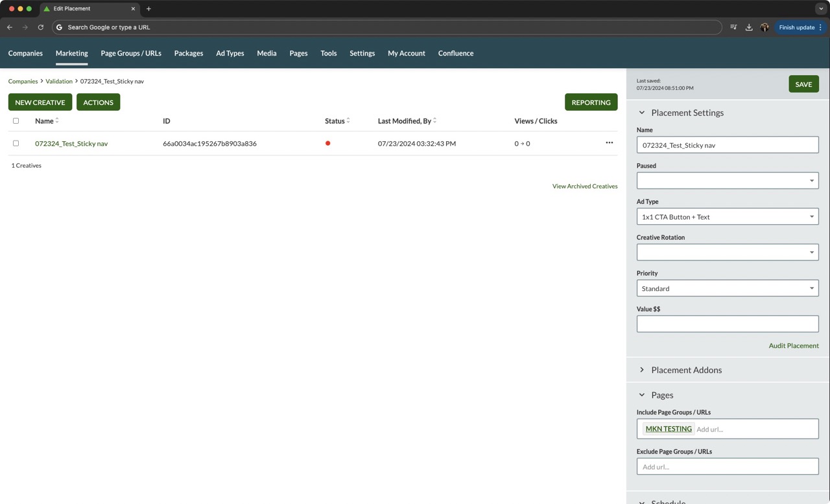Open the Marketing menu
Screen dimensions: 830x504
coord(71,53)
